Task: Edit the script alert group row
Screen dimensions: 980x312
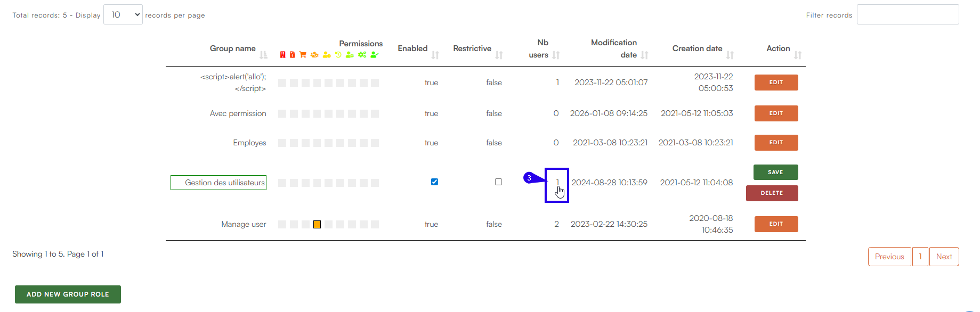Action: [776, 83]
